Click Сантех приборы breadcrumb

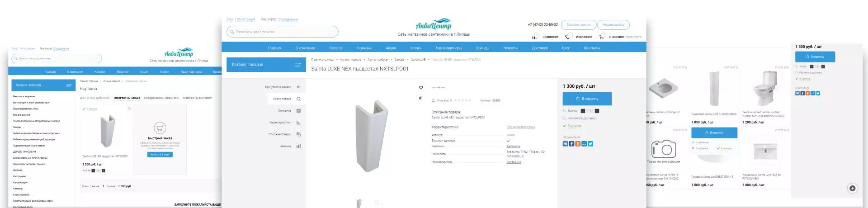[378, 60]
